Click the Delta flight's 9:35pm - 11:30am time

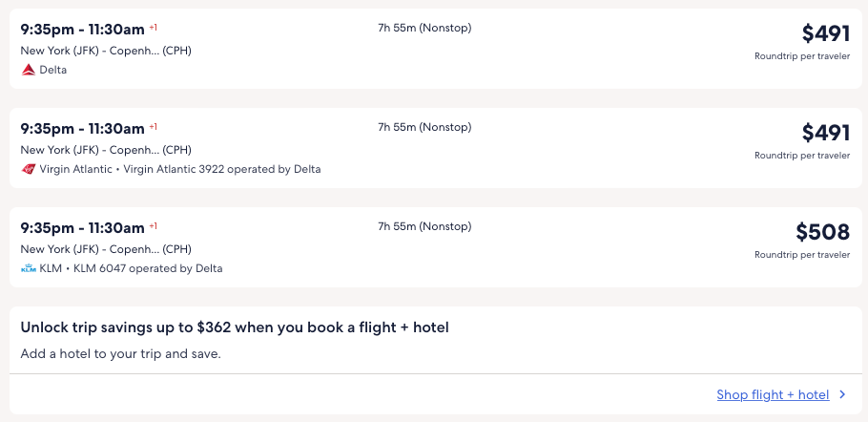click(x=82, y=29)
